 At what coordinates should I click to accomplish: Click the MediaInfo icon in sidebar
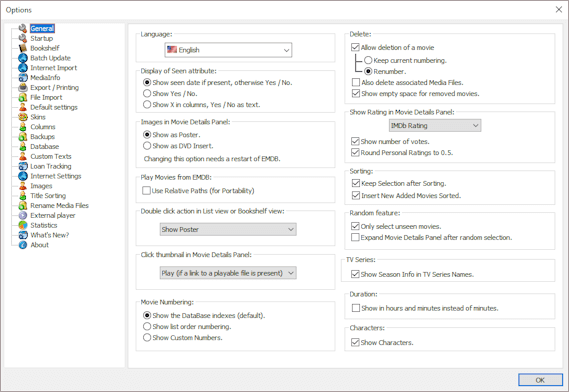pyautogui.click(x=23, y=78)
